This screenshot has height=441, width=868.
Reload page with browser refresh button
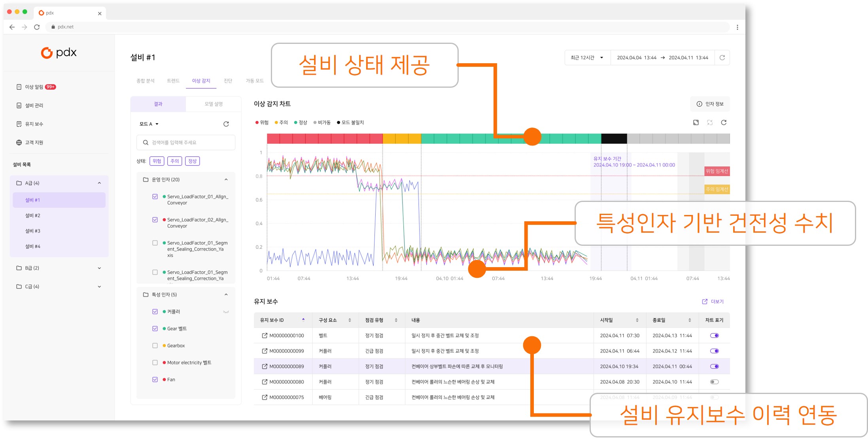[x=37, y=27]
